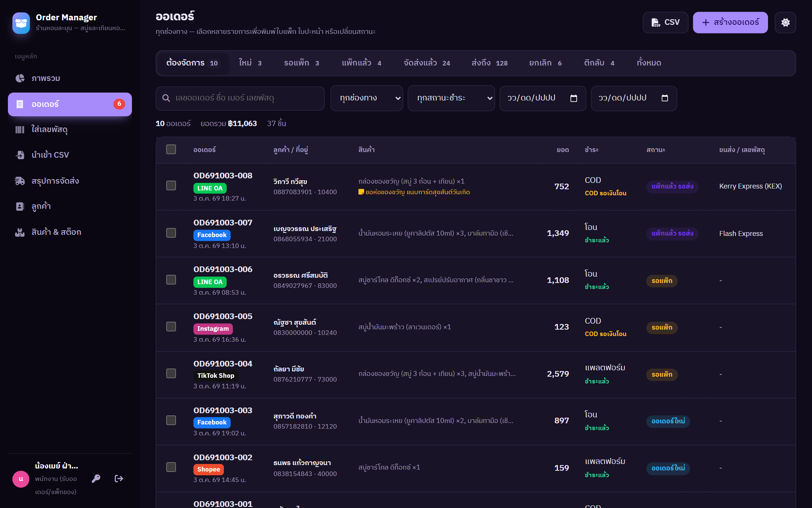The height and width of the screenshot is (508, 812).
Task: Open สินค้า & สต็อก boxes icon
Action: pyautogui.click(x=20, y=232)
